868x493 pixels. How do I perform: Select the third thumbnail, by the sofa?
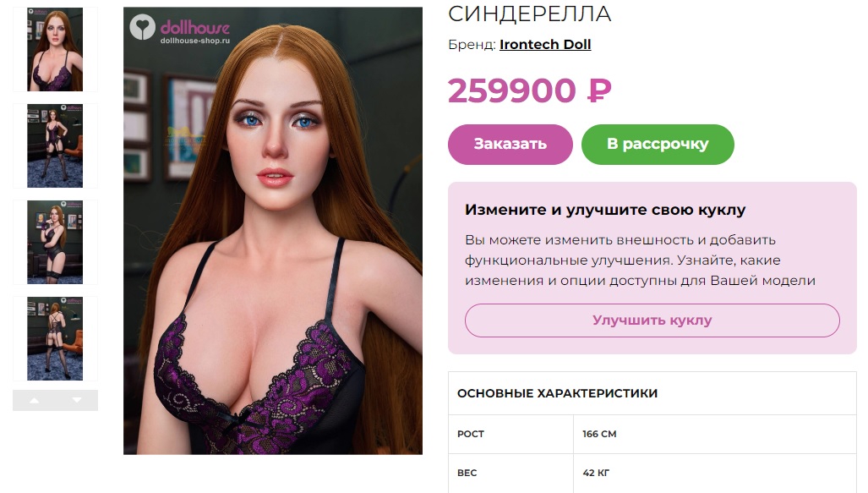55,242
